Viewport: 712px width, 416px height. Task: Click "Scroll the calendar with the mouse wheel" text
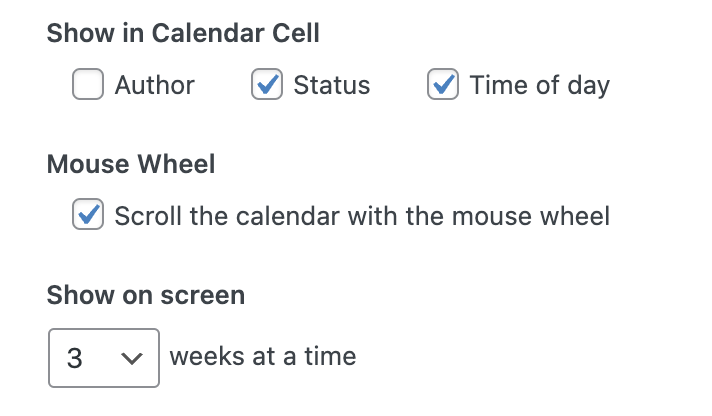click(x=362, y=215)
